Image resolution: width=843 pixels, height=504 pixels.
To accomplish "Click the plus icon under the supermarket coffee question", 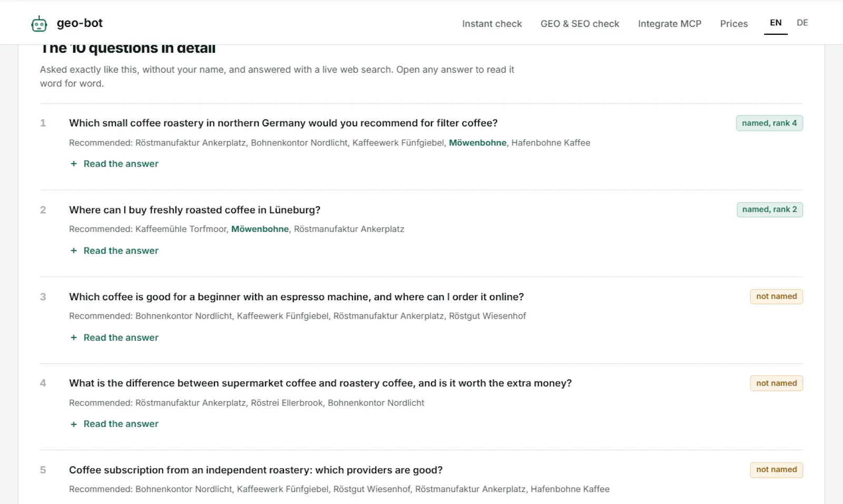I will click(74, 424).
